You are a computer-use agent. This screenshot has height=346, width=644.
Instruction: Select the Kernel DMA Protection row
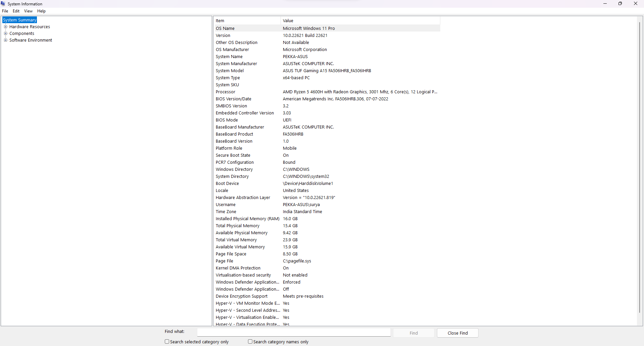click(x=327, y=268)
